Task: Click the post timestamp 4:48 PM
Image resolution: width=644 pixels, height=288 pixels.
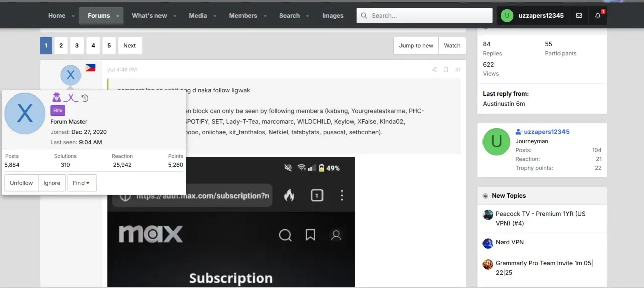Action: click(x=122, y=70)
